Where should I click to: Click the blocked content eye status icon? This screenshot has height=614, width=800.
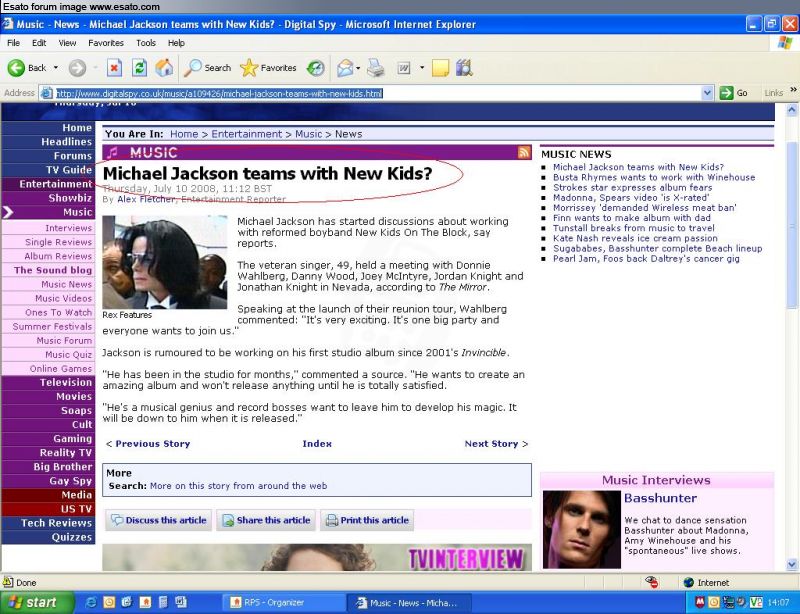coord(652,582)
